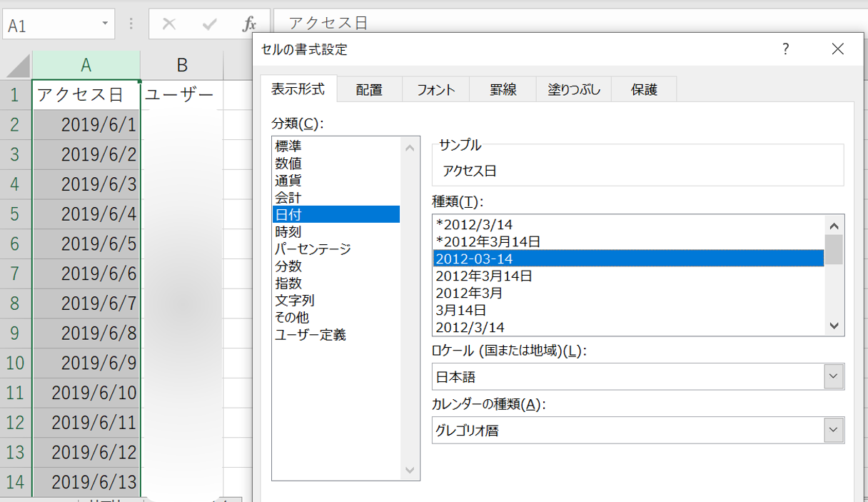Expand the カレンダーの種類 calendar type dropdown
Viewport: 868px width, 502px height.
pos(833,431)
